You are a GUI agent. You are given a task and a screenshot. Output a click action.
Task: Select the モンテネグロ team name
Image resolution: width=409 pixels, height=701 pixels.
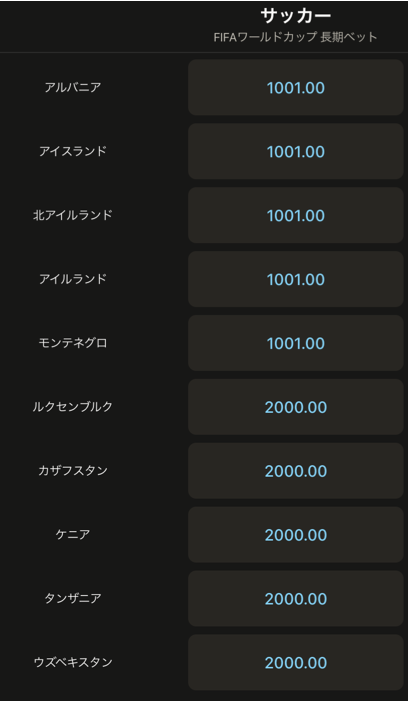(73, 343)
